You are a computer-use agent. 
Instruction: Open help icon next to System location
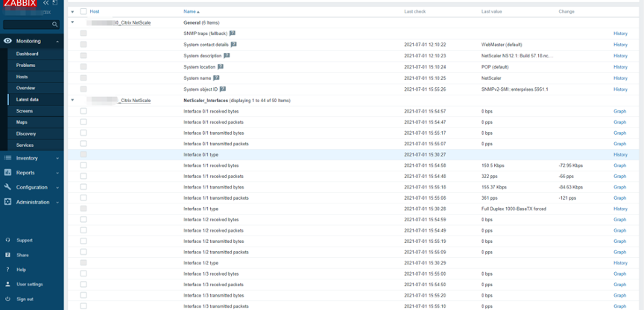[x=220, y=66]
